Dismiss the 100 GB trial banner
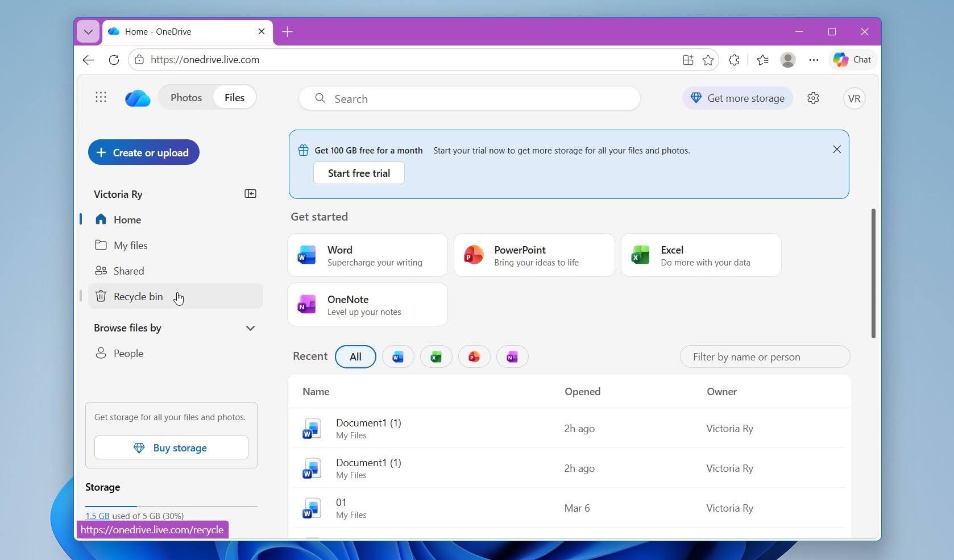954x560 pixels. 837,149
